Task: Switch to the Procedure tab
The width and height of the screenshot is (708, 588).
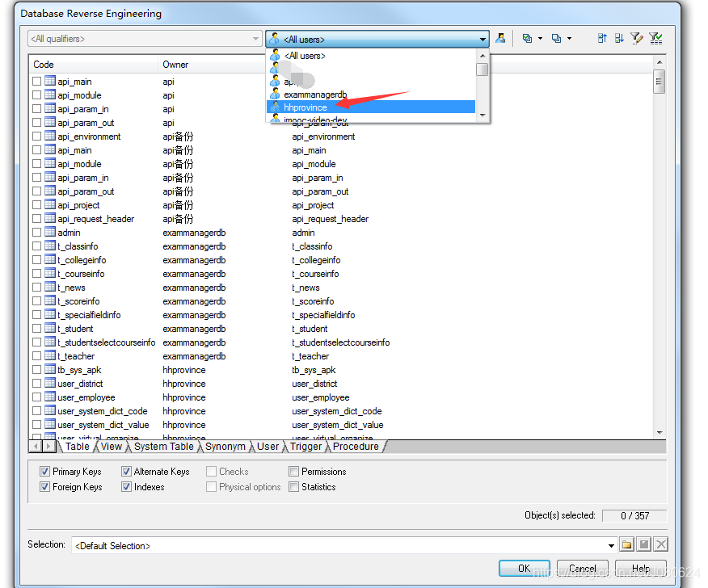Action: 356,447
